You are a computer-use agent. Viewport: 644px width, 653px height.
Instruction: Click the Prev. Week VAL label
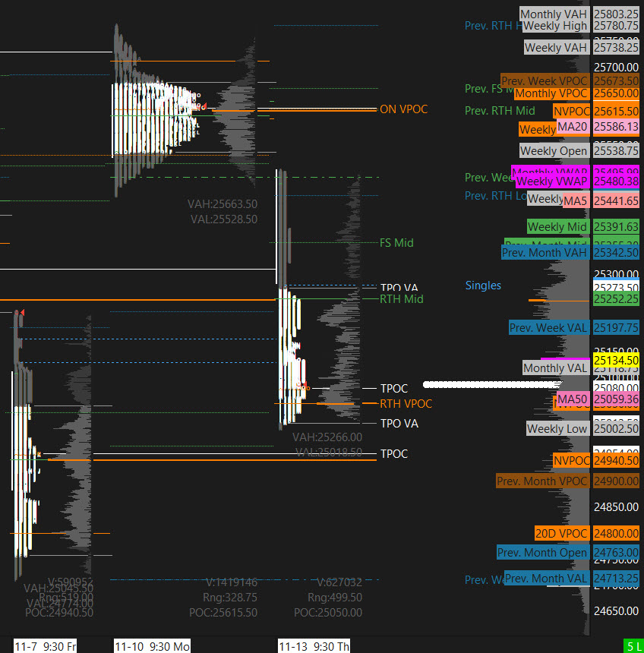coord(548,328)
